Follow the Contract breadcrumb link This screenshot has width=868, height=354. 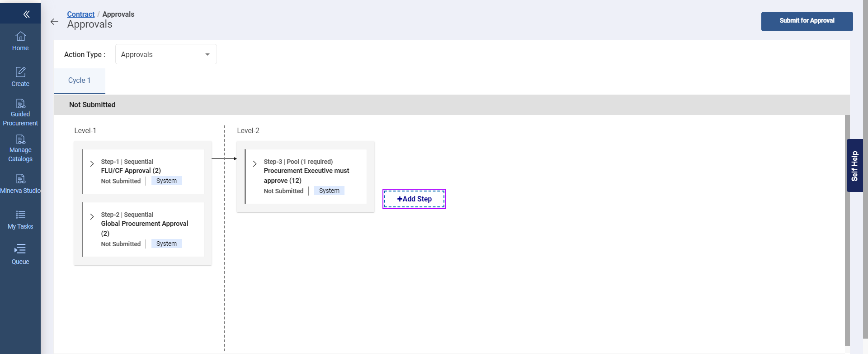(x=81, y=14)
